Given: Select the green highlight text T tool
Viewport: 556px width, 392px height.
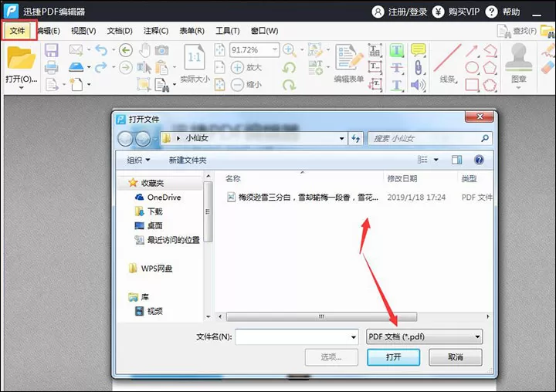Looking at the screenshot, I should click(397, 50).
